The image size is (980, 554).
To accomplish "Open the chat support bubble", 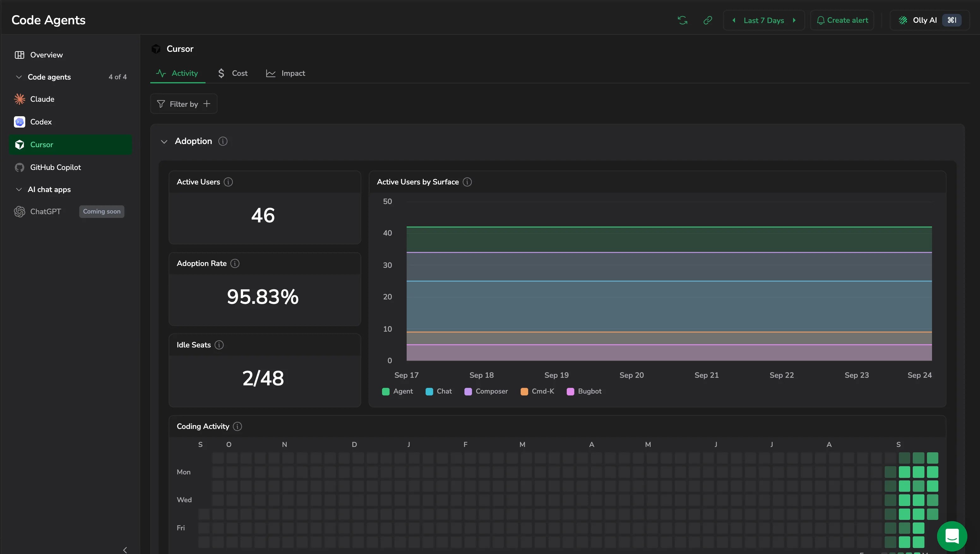I will pos(952,536).
